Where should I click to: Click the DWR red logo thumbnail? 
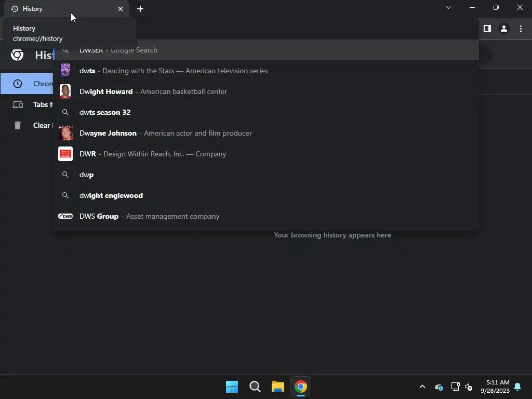click(65, 154)
